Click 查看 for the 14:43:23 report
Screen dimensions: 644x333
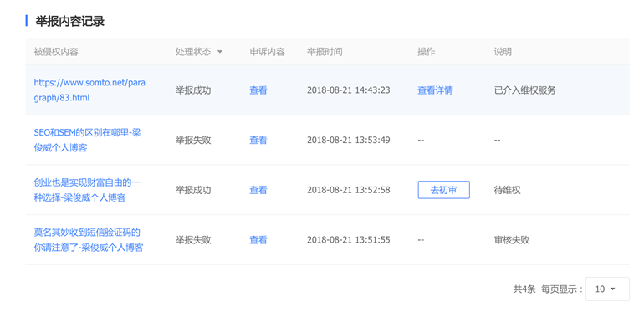pos(258,90)
